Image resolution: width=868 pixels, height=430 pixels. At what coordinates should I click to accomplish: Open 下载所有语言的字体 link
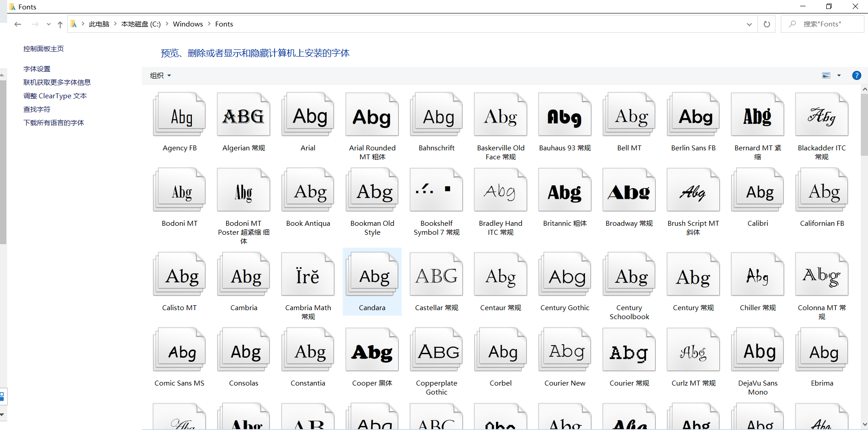pyautogui.click(x=53, y=123)
